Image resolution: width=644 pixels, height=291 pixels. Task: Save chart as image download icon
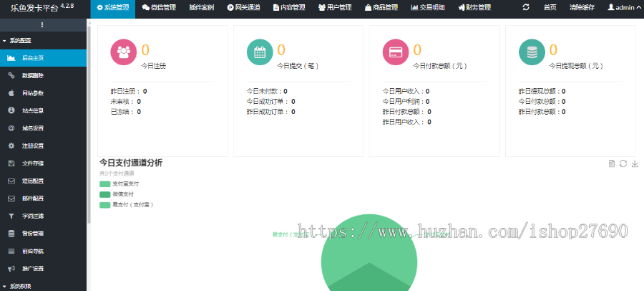(635, 163)
